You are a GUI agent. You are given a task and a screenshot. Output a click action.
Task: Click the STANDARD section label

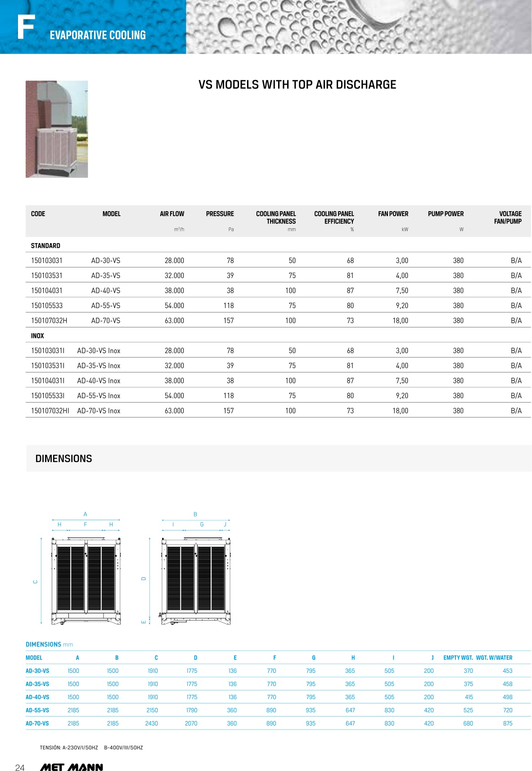point(45,246)
